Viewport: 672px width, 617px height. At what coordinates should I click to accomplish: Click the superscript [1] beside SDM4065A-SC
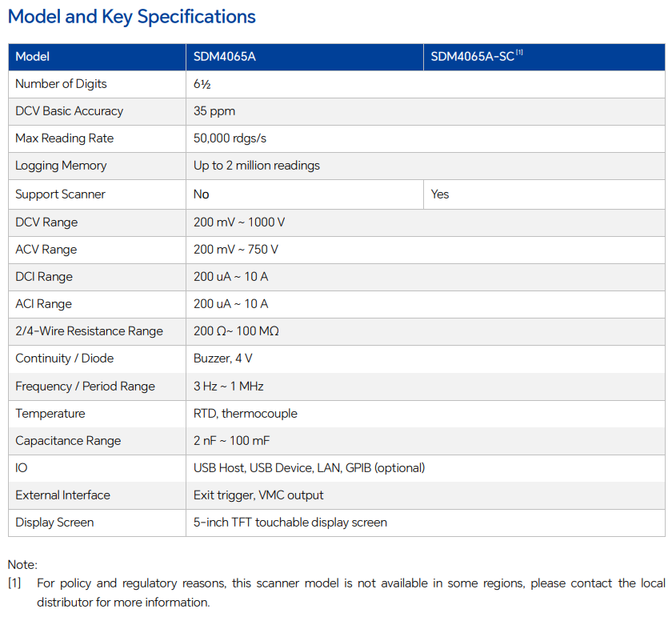point(519,52)
